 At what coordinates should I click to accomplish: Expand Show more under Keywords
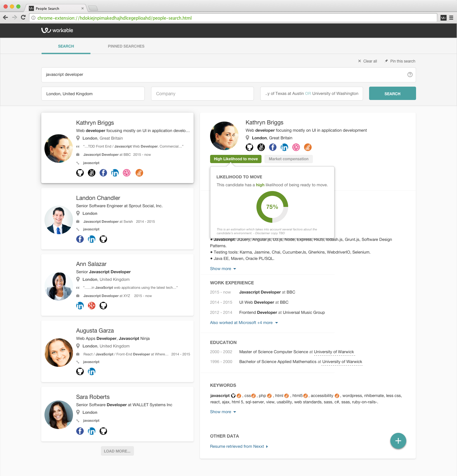(x=223, y=412)
